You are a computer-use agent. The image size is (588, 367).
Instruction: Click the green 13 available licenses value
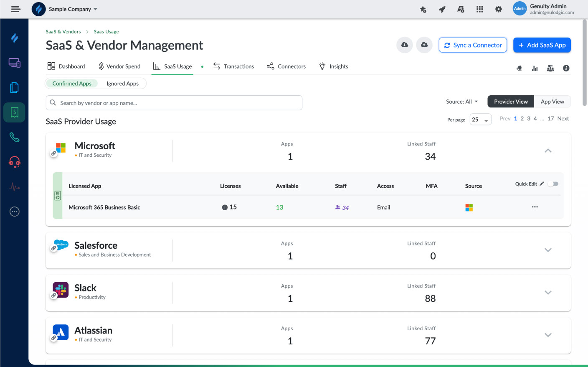pos(279,207)
